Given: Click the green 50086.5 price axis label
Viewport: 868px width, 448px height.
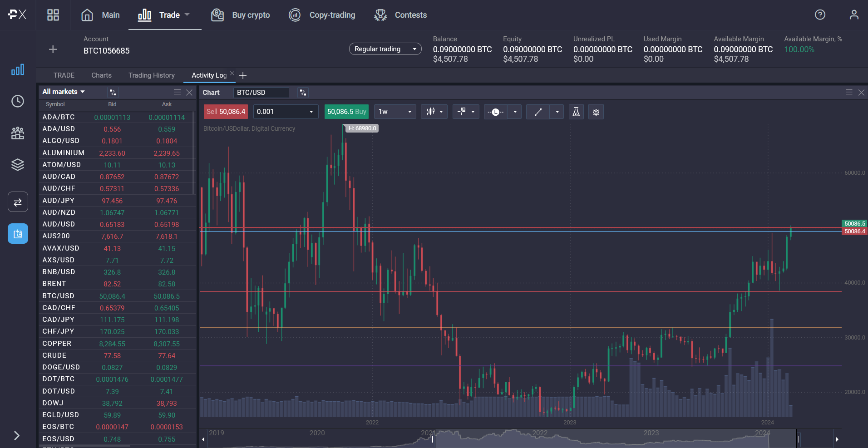Looking at the screenshot, I should pos(854,224).
